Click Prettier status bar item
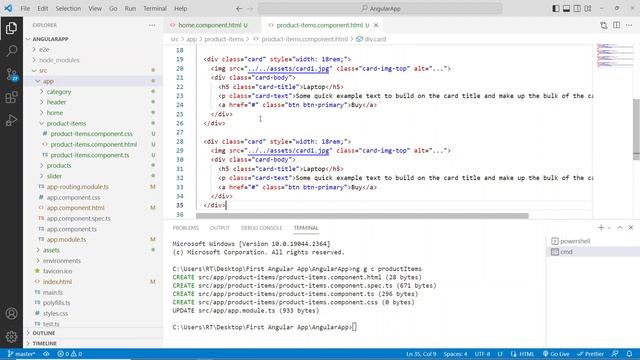 point(590,354)
